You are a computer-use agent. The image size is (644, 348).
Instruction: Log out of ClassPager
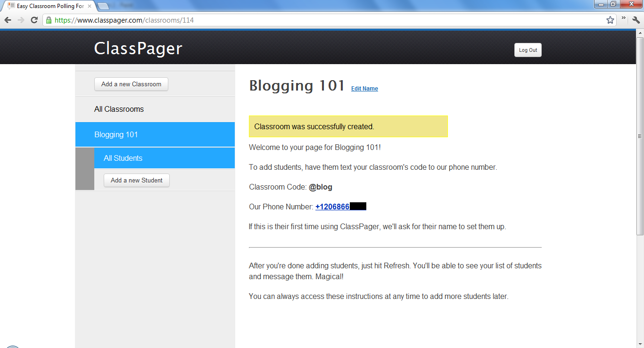[x=528, y=50]
